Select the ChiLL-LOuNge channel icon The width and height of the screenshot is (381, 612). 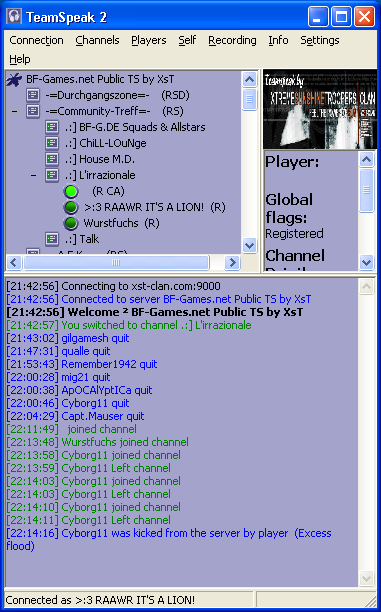[52, 143]
